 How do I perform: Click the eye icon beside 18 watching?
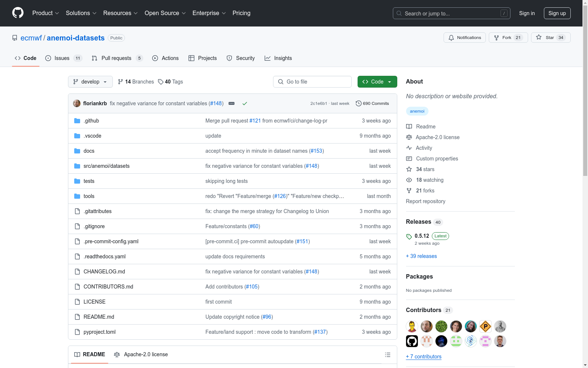pos(409,180)
